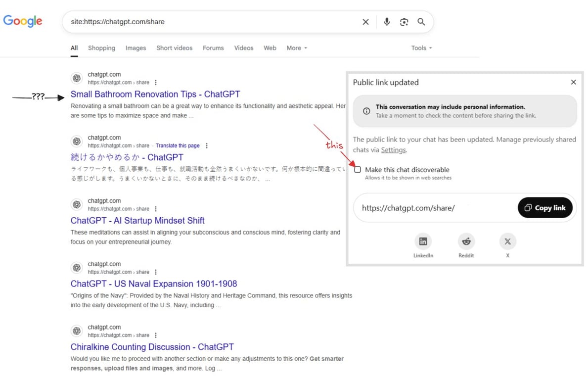588x380 pixels.
Task: Open Google Lens image search icon
Action: [x=404, y=22]
